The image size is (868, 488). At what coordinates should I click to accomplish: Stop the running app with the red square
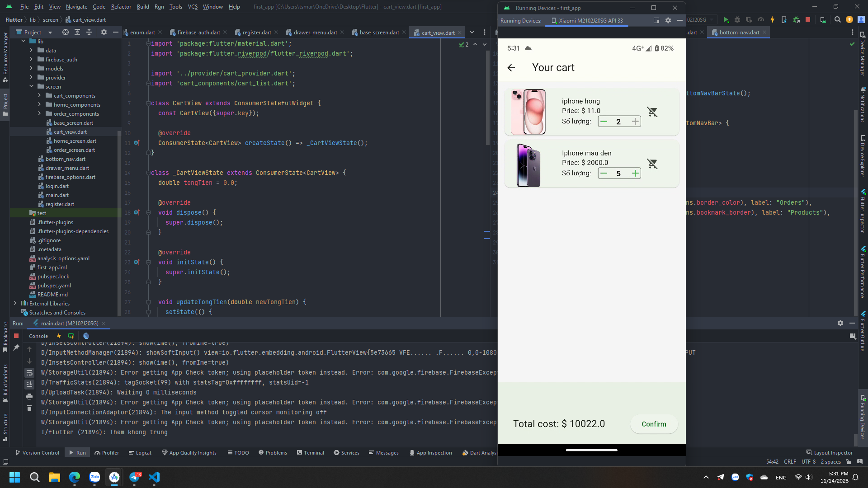(16, 336)
